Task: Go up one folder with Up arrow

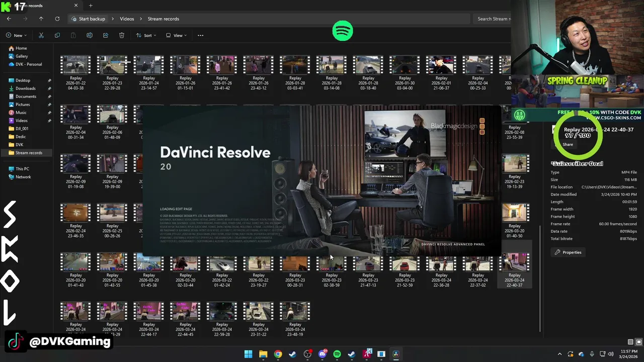Action: pos(41,19)
